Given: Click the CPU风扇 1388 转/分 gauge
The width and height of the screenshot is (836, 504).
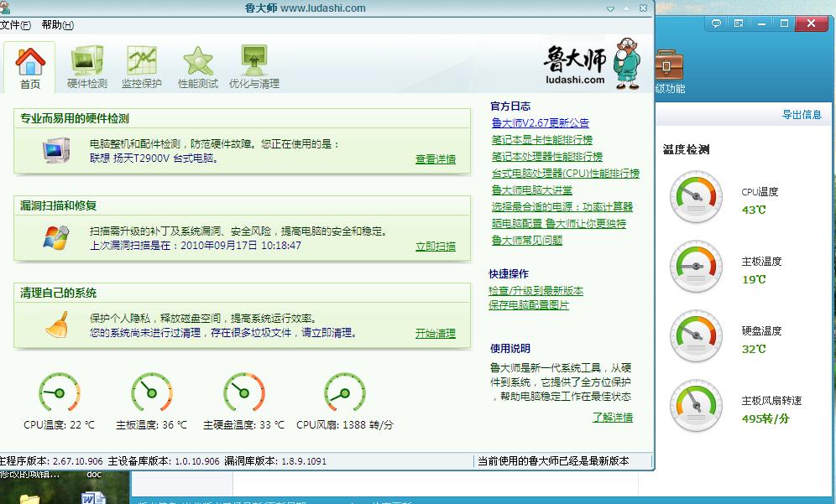Looking at the screenshot, I should 345,392.
